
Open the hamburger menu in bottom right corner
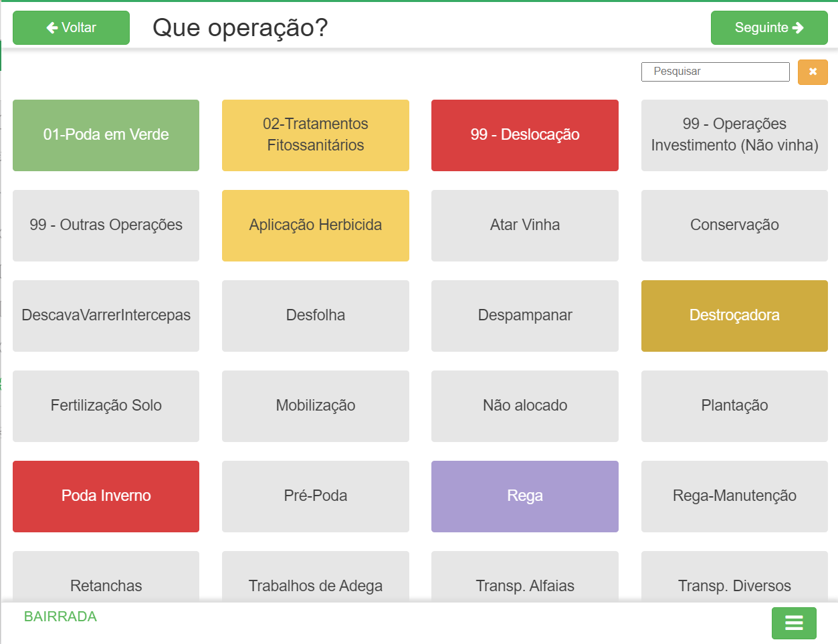coord(794,623)
